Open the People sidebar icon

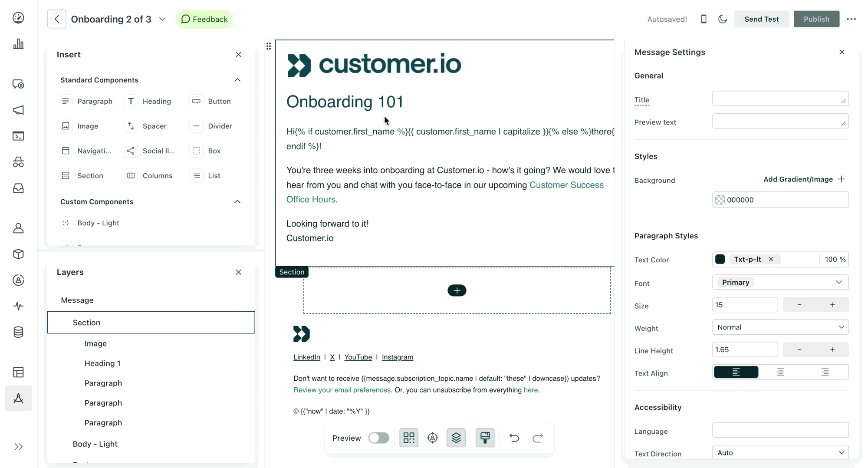[18, 228]
